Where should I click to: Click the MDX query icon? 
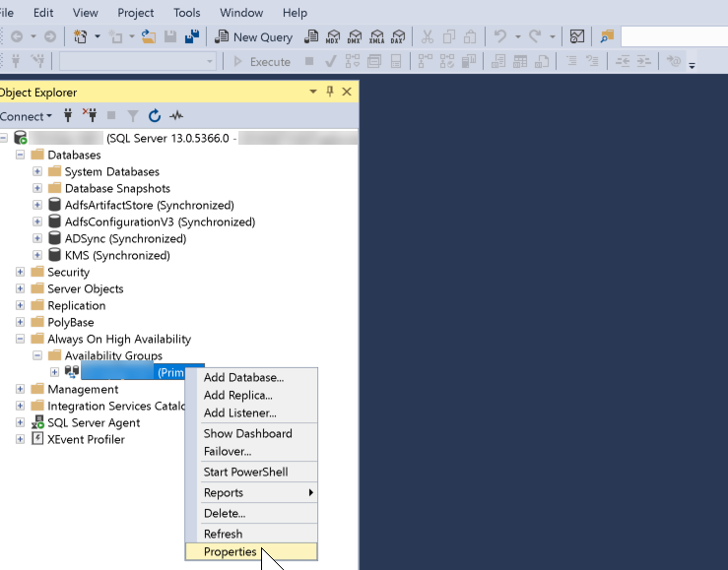[333, 36]
